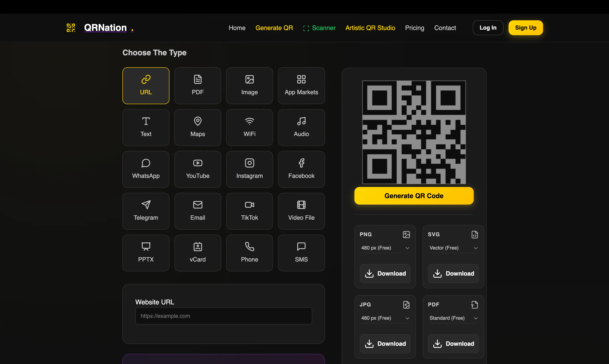Click the Choose The Type heading
609x364 pixels.
click(x=155, y=53)
